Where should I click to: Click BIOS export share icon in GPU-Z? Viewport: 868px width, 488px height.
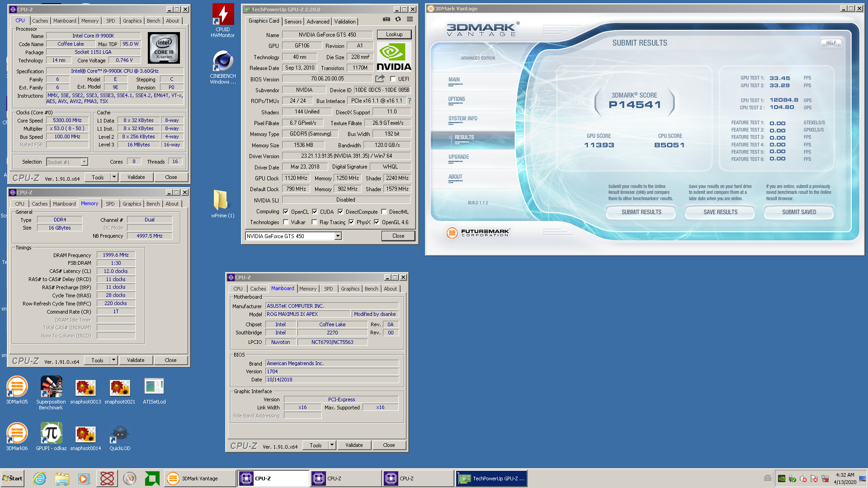click(x=380, y=79)
